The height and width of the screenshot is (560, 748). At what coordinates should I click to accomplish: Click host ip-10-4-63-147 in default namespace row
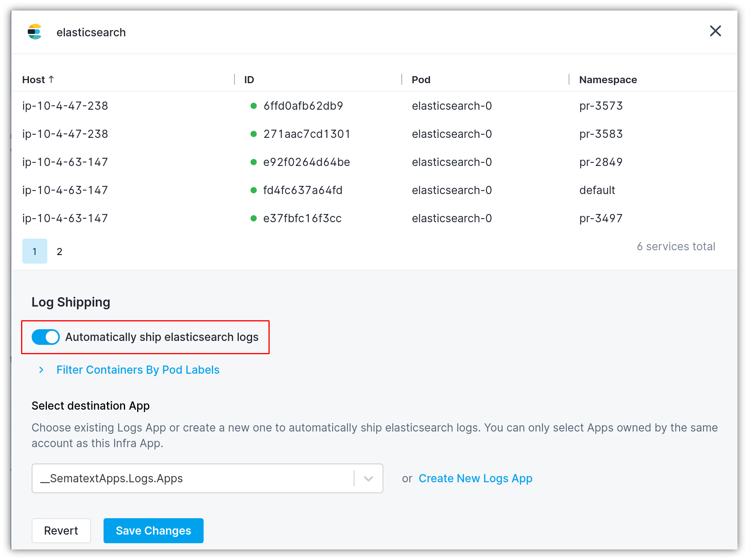(x=65, y=190)
